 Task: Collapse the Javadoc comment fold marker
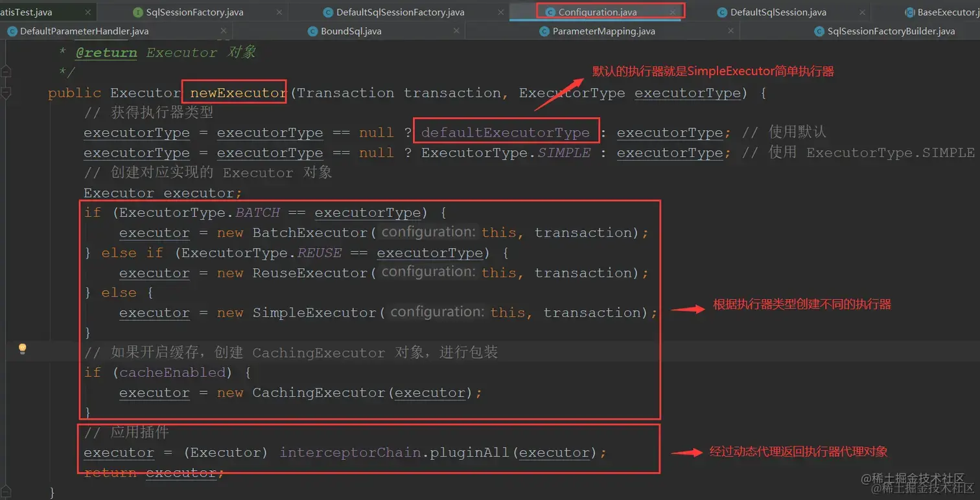tap(6, 71)
